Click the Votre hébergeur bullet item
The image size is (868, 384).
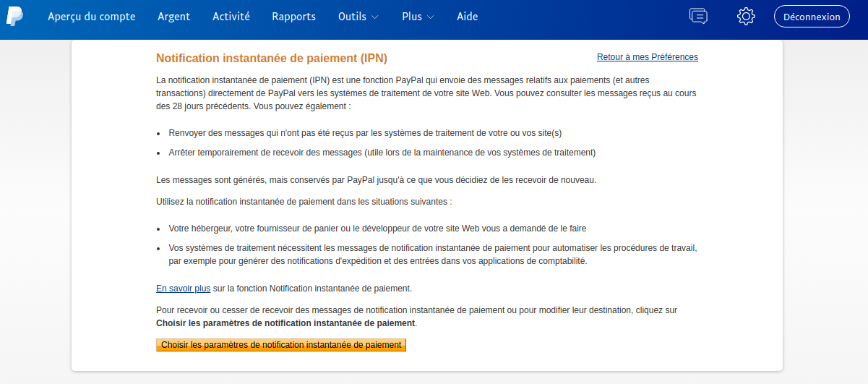tap(377, 229)
